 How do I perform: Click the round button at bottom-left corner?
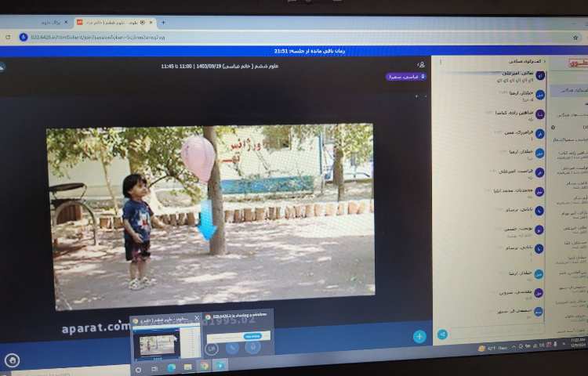tap(12, 360)
